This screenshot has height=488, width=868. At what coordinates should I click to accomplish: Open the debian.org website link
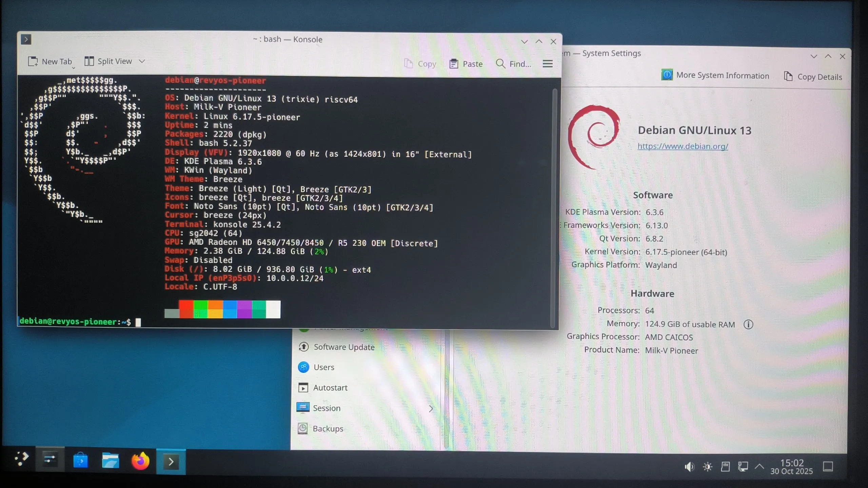point(682,146)
